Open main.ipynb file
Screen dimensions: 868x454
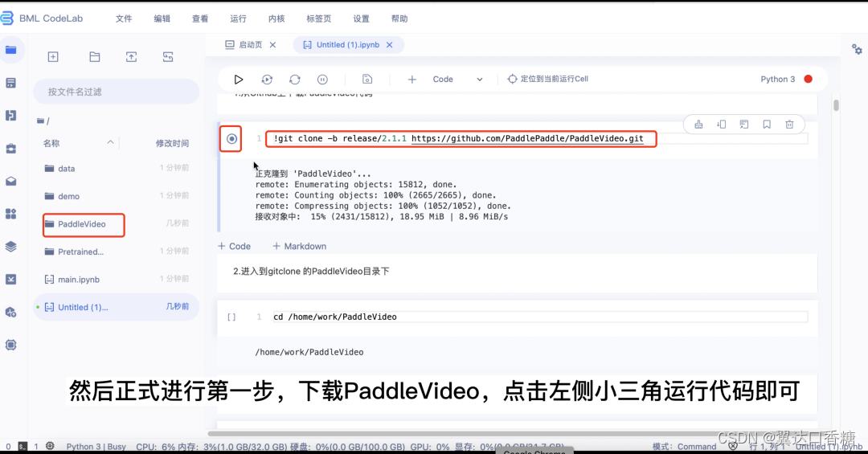[x=116, y=279]
